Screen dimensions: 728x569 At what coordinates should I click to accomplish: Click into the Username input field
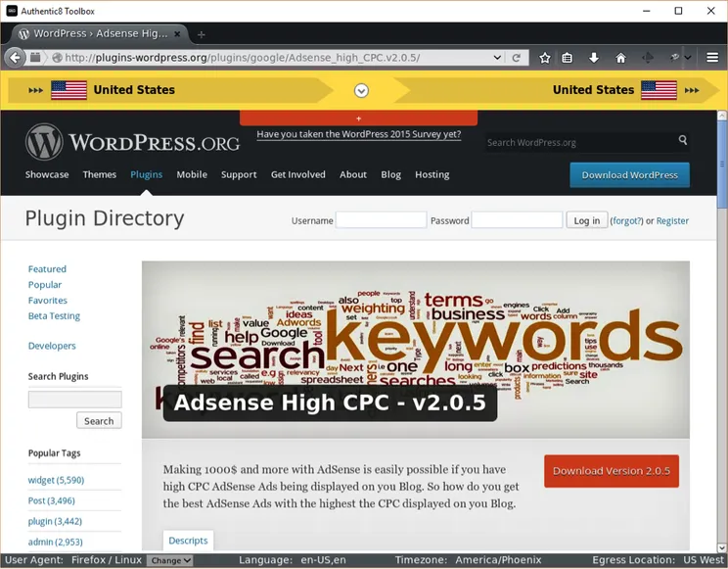pos(381,220)
